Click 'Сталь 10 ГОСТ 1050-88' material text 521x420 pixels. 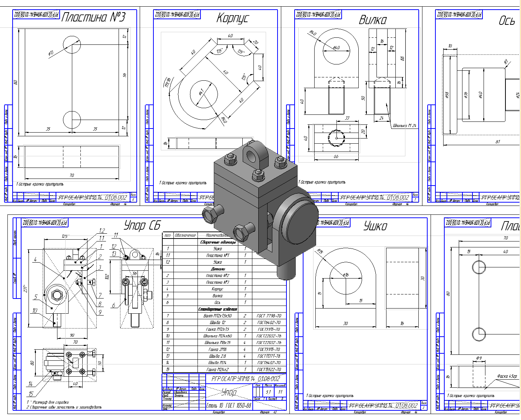tap(229, 406)
